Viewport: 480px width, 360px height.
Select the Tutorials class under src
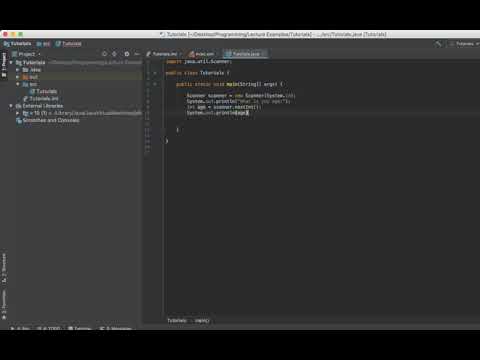(x=43, y=91)
